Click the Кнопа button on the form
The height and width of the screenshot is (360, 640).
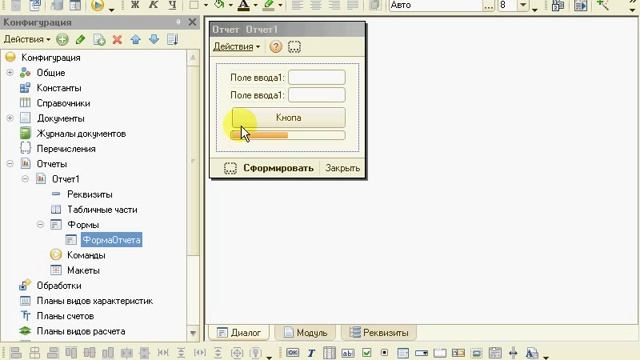[x=289, y=118]
